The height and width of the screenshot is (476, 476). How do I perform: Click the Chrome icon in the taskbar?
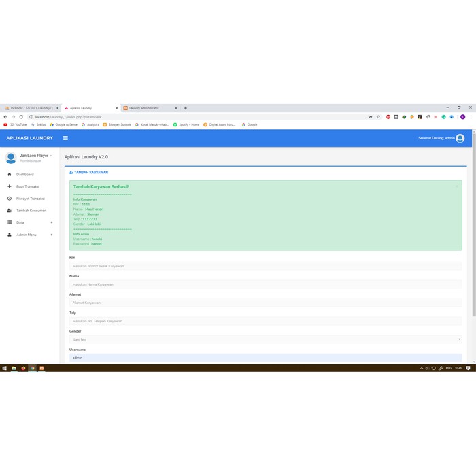(x=33, y=368)
